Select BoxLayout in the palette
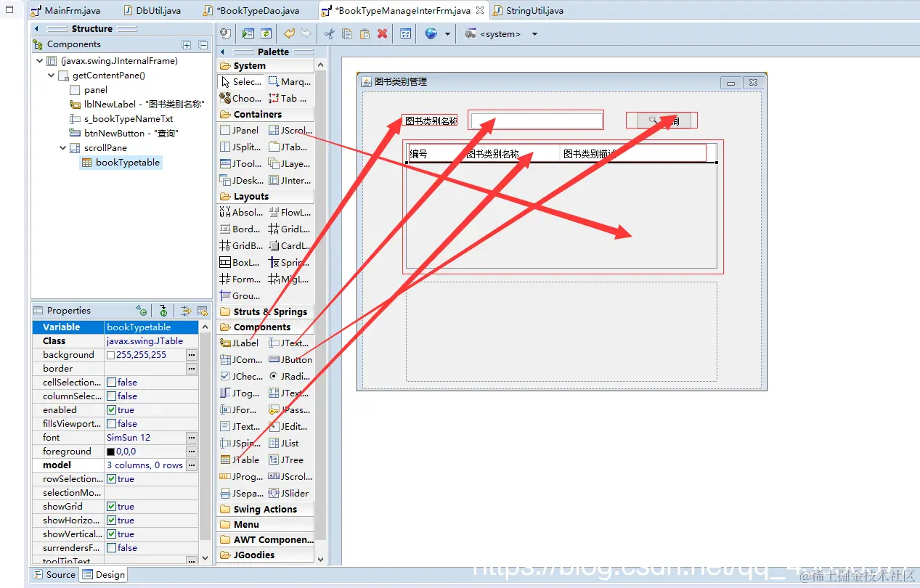The image size is (920, 588). [241, 263]
